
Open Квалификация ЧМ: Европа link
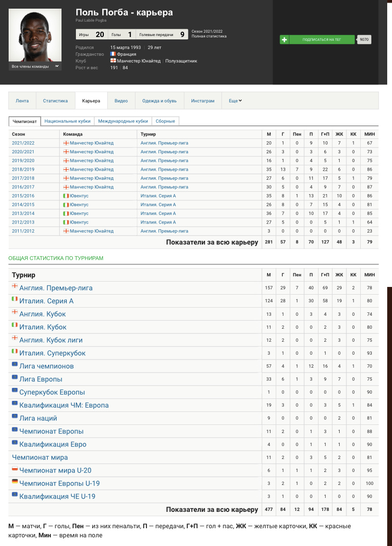coord(64,405)
